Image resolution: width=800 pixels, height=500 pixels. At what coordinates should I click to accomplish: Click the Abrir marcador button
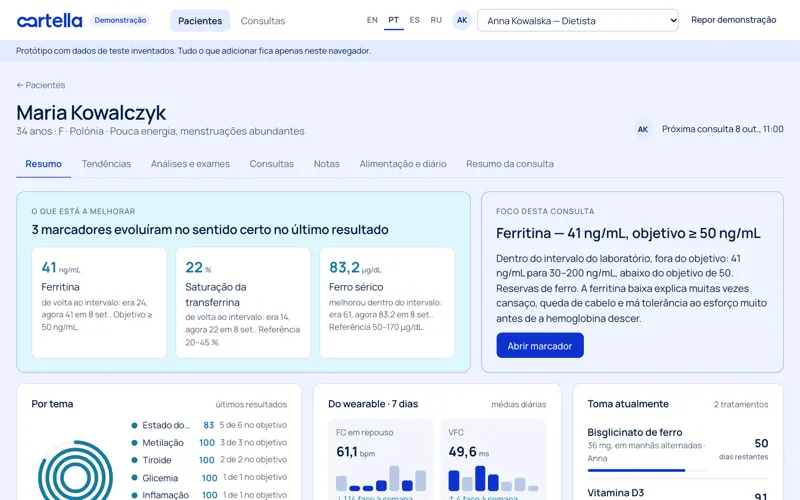click(540, 345)
